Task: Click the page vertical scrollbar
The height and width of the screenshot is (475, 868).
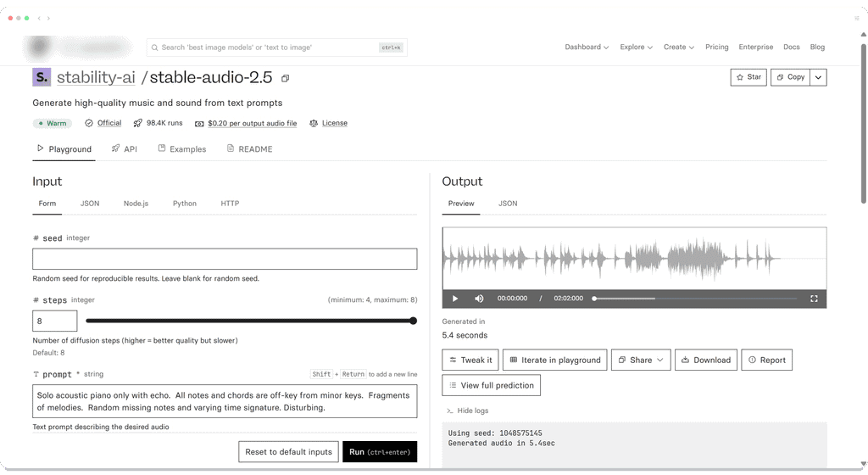Action: (x=864, y=123)
